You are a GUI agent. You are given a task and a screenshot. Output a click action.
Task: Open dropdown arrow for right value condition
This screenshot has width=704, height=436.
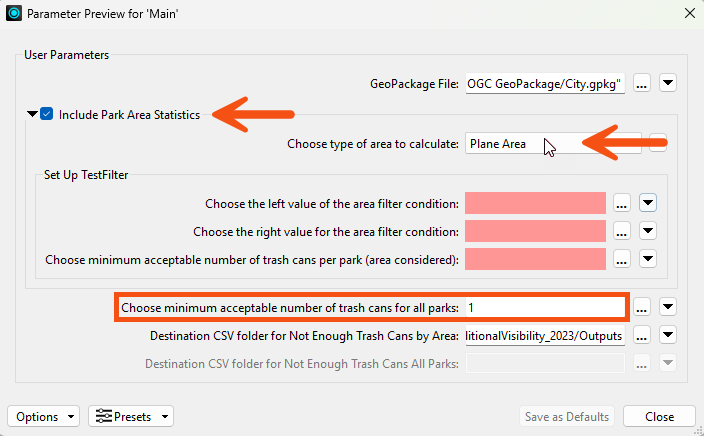648,231
